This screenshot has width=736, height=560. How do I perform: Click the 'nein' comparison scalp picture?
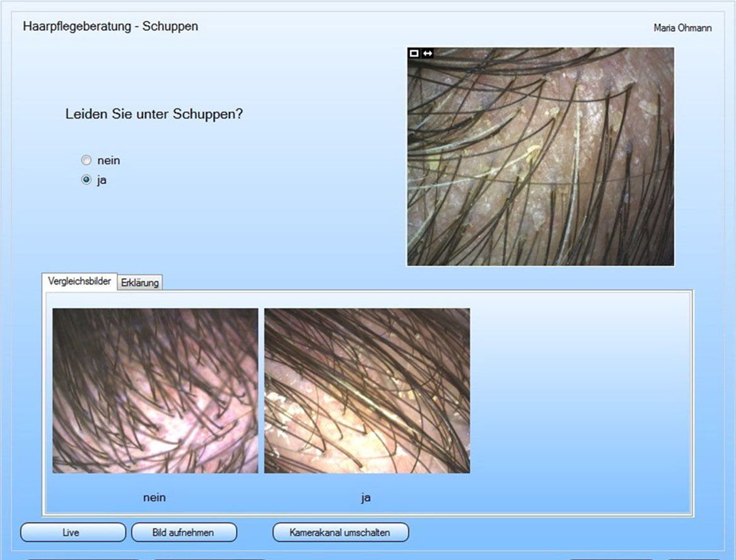point(155,390)
